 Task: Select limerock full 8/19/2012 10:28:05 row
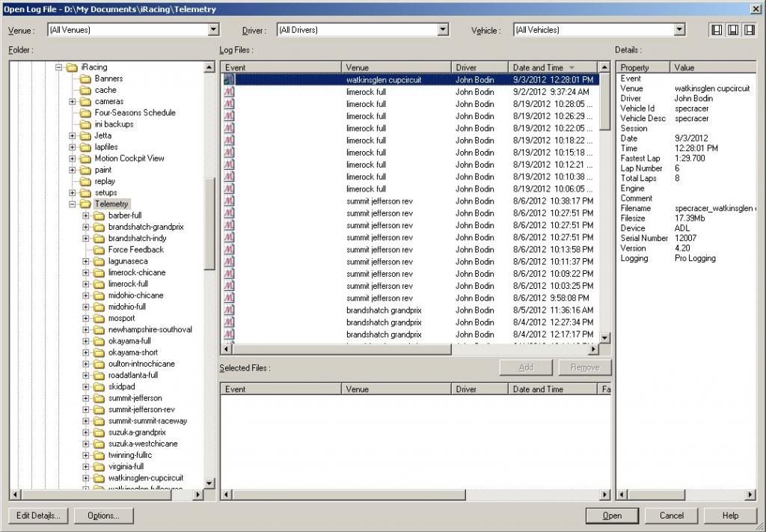411,103
